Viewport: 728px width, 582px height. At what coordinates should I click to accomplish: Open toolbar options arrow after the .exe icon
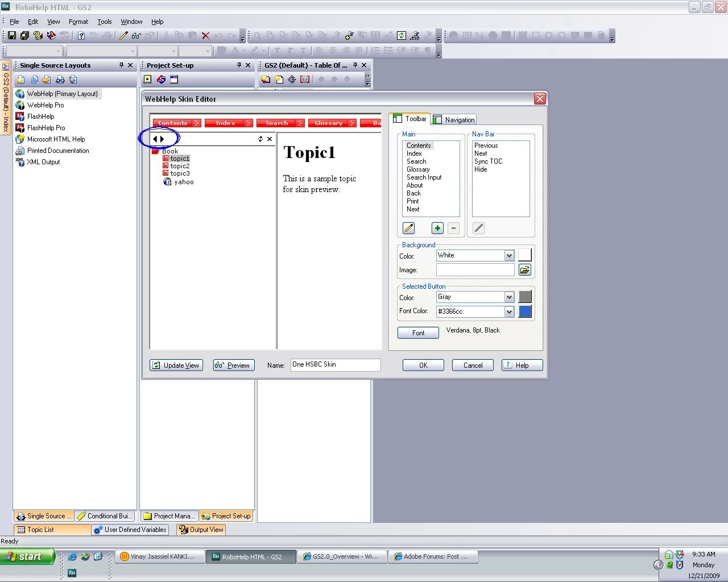pyautogui.click(x=439, y=38)
